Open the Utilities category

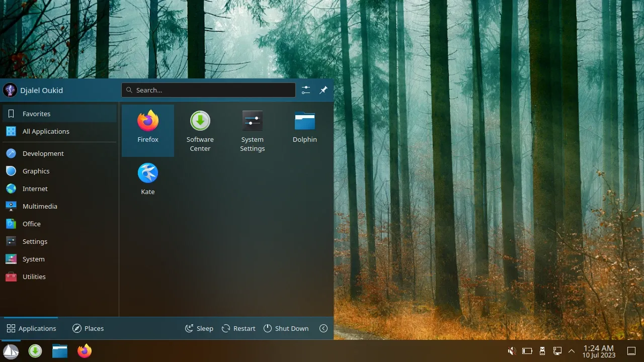click(59, 277)
